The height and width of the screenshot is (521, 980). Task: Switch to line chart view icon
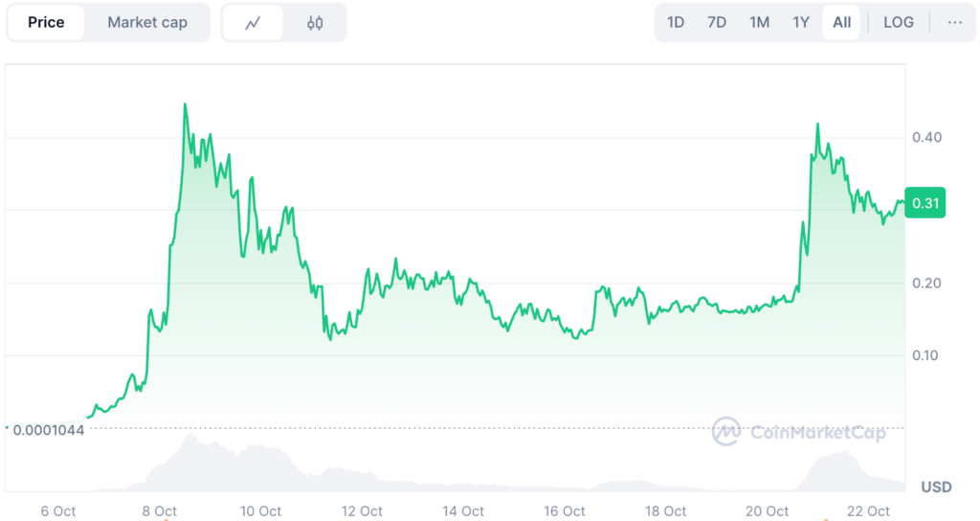click(x=254, y=23)
